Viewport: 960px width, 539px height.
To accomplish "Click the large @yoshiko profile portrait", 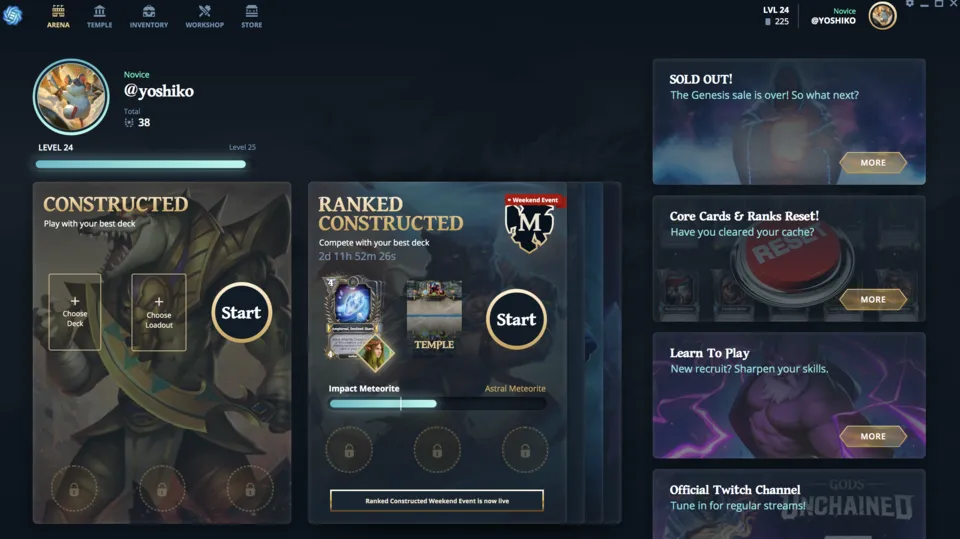I will pyautogui.click(x=71, y=97).
